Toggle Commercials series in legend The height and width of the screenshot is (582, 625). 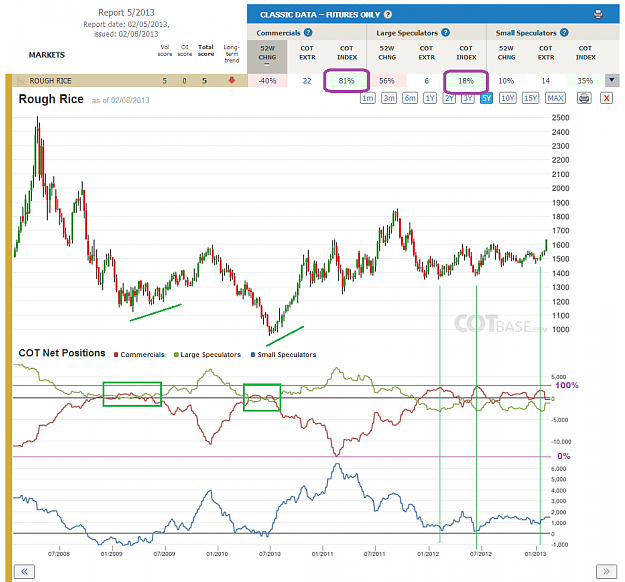[139, 354]
